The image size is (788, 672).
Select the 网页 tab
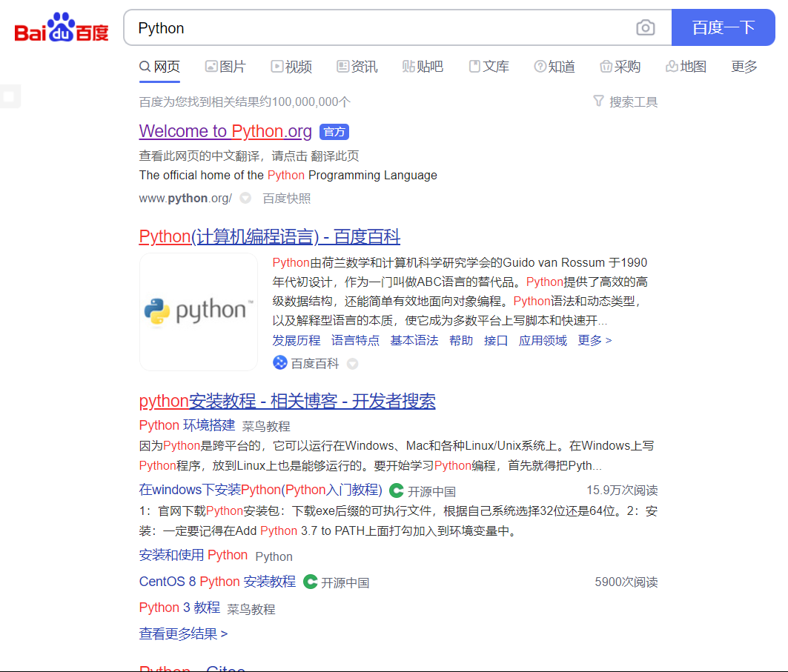(x=159, y=67)
